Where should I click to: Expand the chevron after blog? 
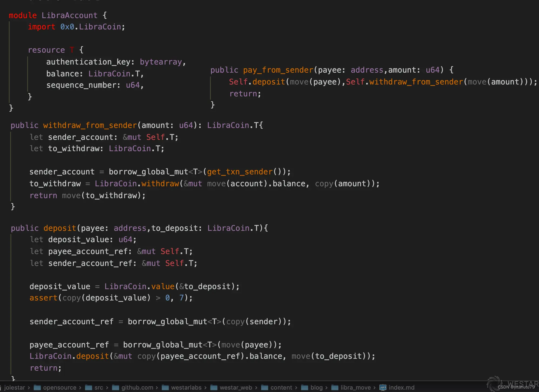pos(326,388)
